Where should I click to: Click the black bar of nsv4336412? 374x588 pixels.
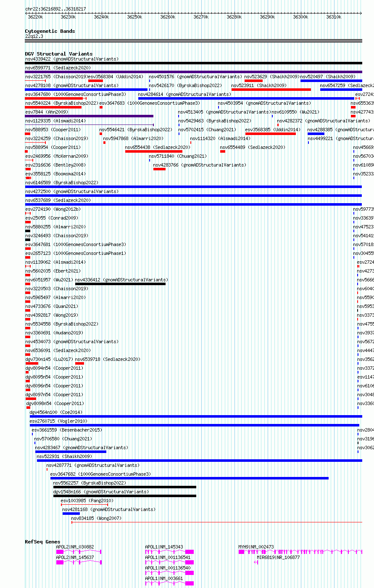coord(120,284)
